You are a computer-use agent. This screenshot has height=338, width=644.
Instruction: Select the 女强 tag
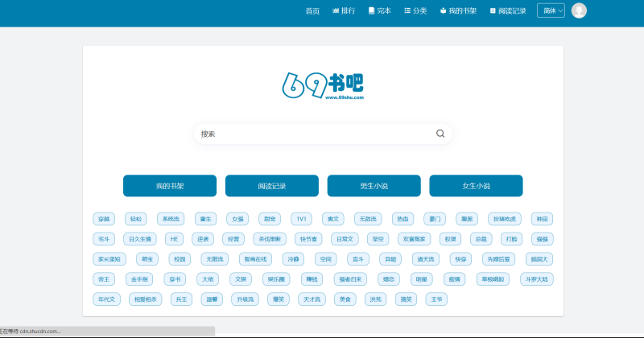237,219
